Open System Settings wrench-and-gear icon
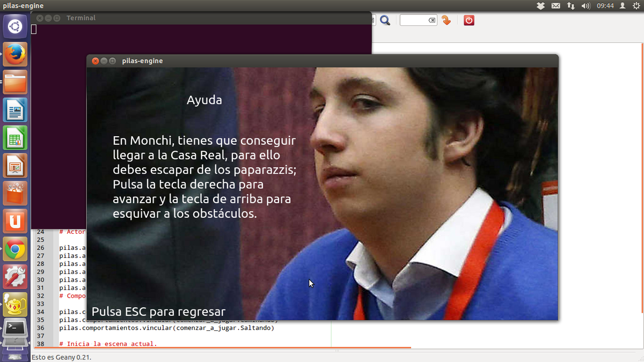Viewport: 644px width, 362px height. point(14,277)
